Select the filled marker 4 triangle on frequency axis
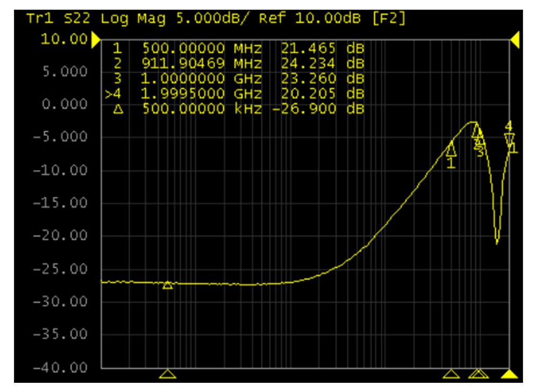 pyautogui.click(x=509, y=374)
